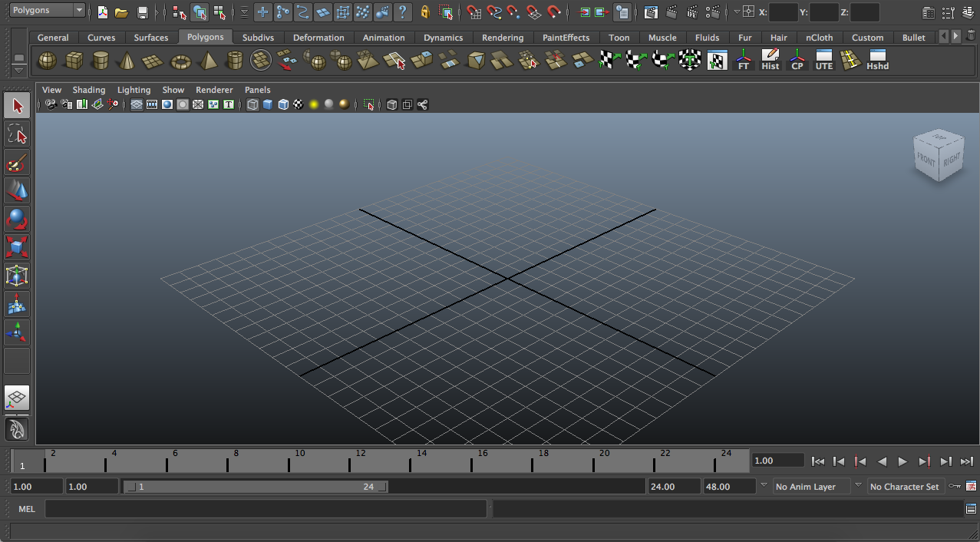Switch to the Rendering shelf tab

pos(502,37)
